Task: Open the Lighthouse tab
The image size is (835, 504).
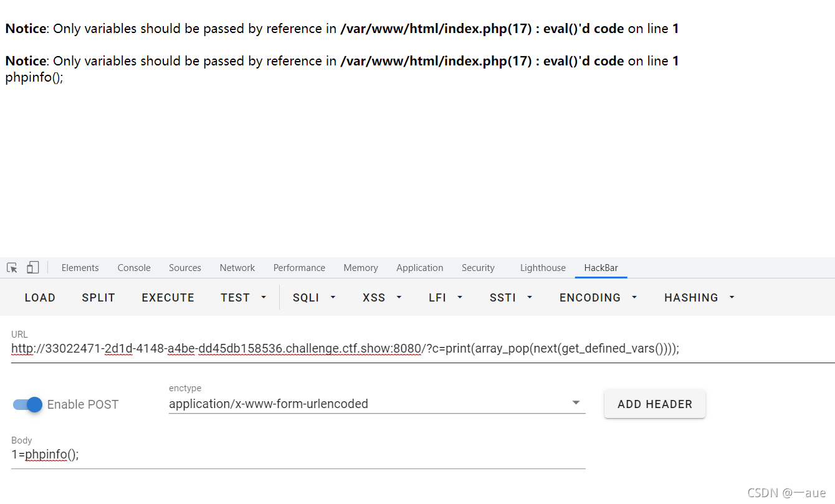Action: point(543,268)
